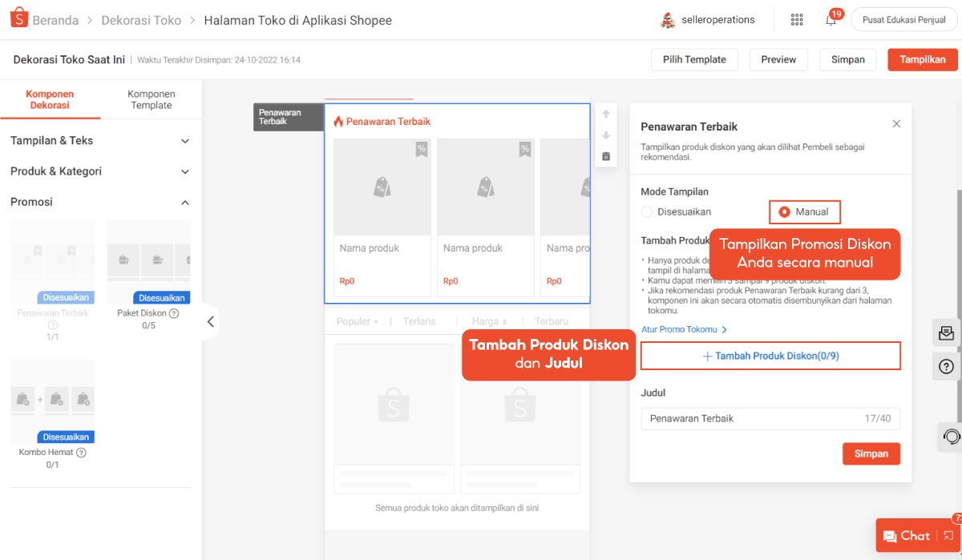This screenshot has height=560, width=962.
Task: Select the Disesuaikan display mode
Action: 647,212
